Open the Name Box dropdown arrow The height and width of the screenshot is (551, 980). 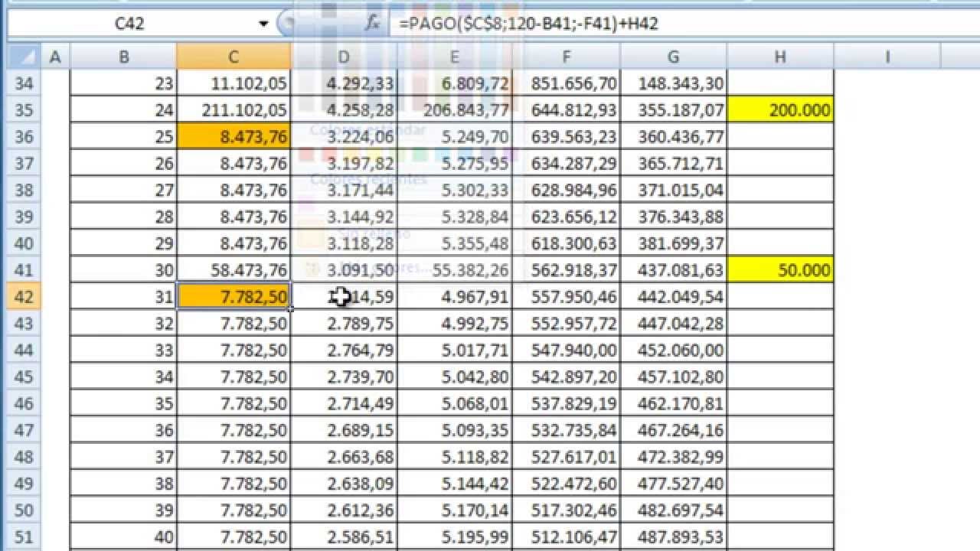[263, 24]
